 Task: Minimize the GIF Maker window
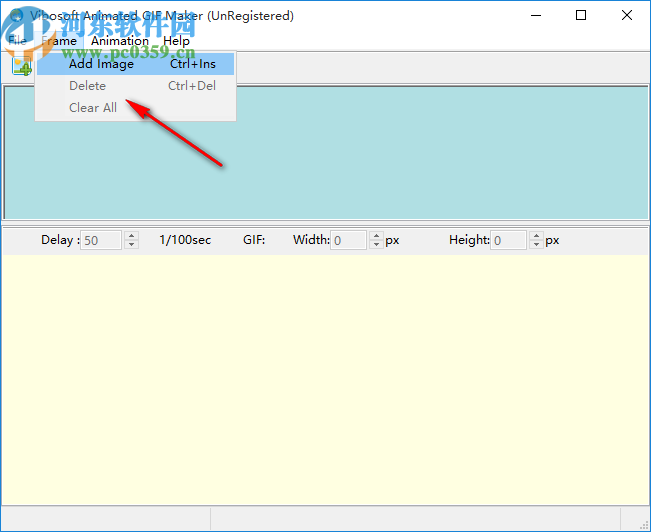point(536,15)
